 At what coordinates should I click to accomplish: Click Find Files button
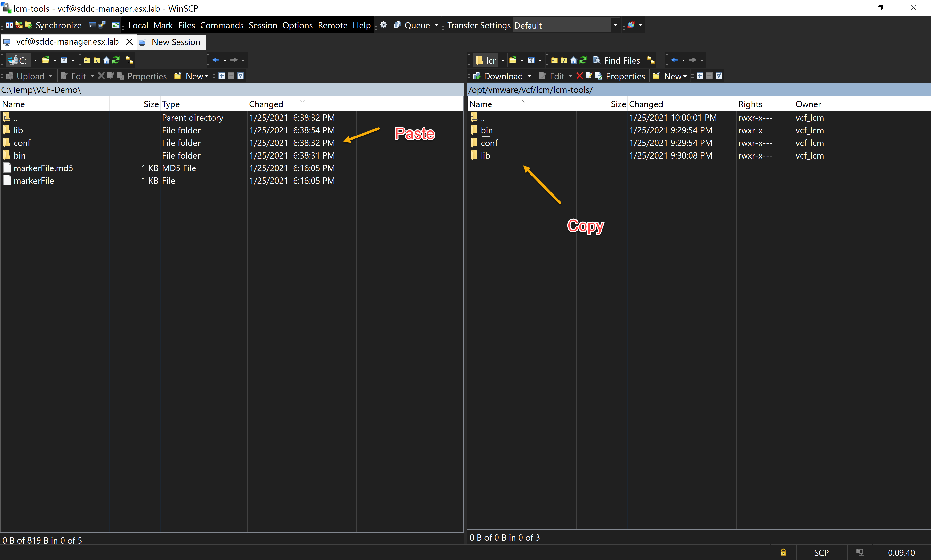point(617,60)
